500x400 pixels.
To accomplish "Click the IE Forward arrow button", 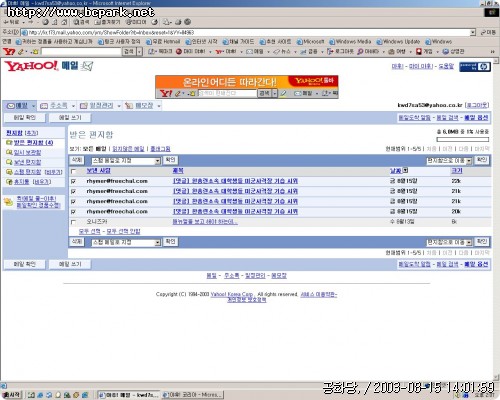I will point(31,22).
